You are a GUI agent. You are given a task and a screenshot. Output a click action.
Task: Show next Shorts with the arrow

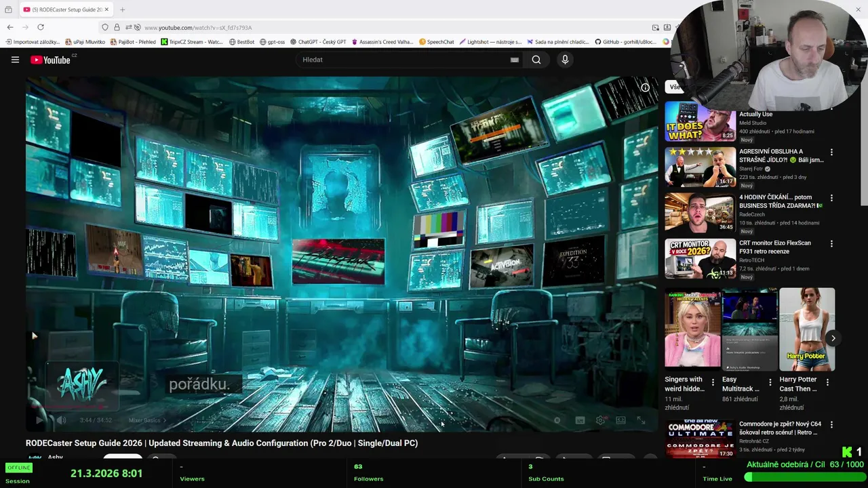point(833,338)
